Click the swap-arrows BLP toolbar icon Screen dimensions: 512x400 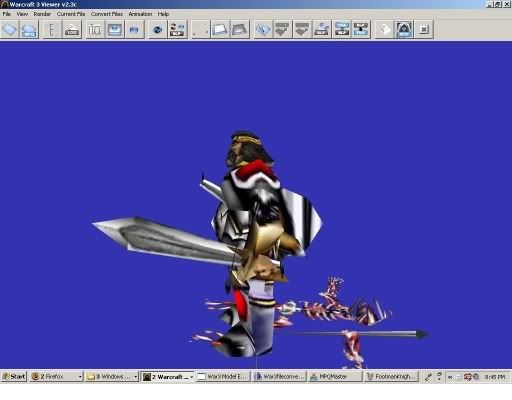pos(177,29)
